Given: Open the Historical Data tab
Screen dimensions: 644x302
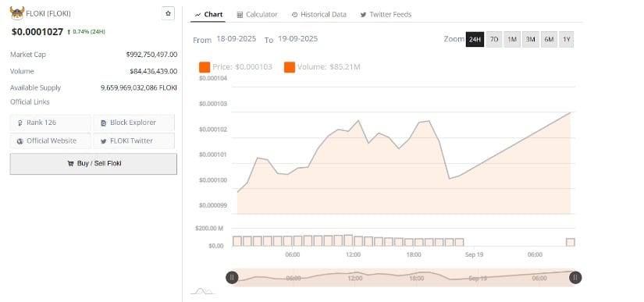Looking at the screenshot, I should click(319, 14).
